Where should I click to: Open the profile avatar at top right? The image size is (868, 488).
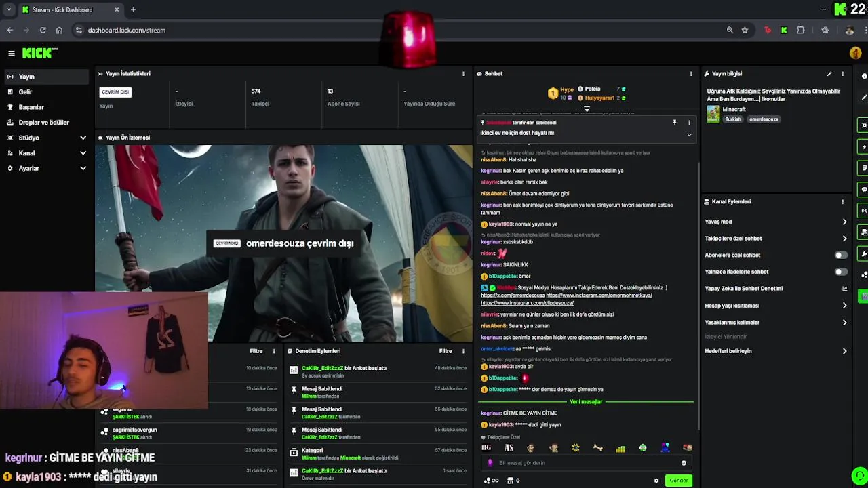point(855,53)
